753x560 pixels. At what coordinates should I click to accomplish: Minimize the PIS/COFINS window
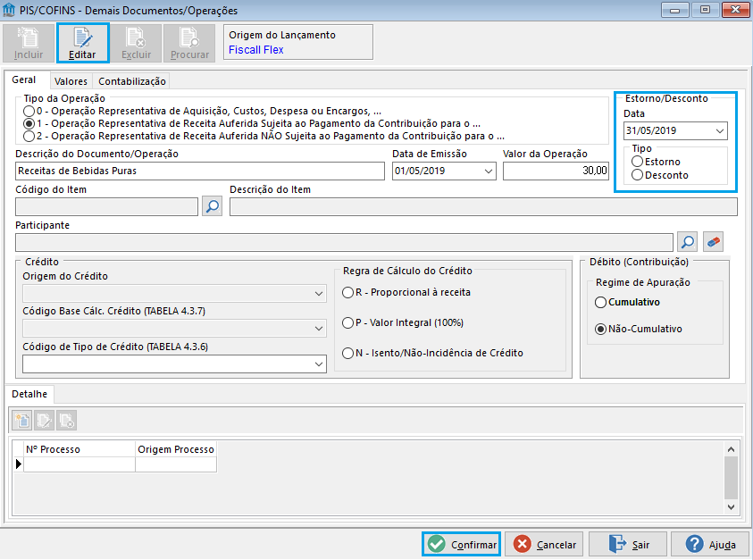674,10
